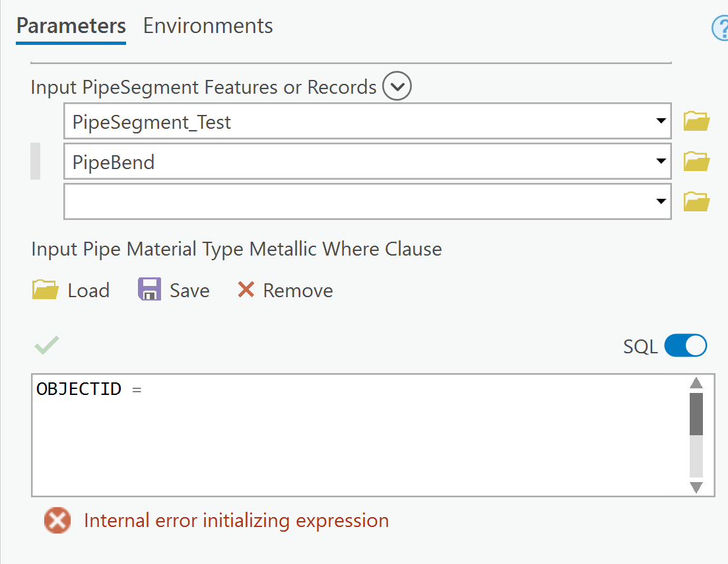Switch to the Parameters tab
The width and height of the screenshot is (728, 564).
click(x=71, y=26)
